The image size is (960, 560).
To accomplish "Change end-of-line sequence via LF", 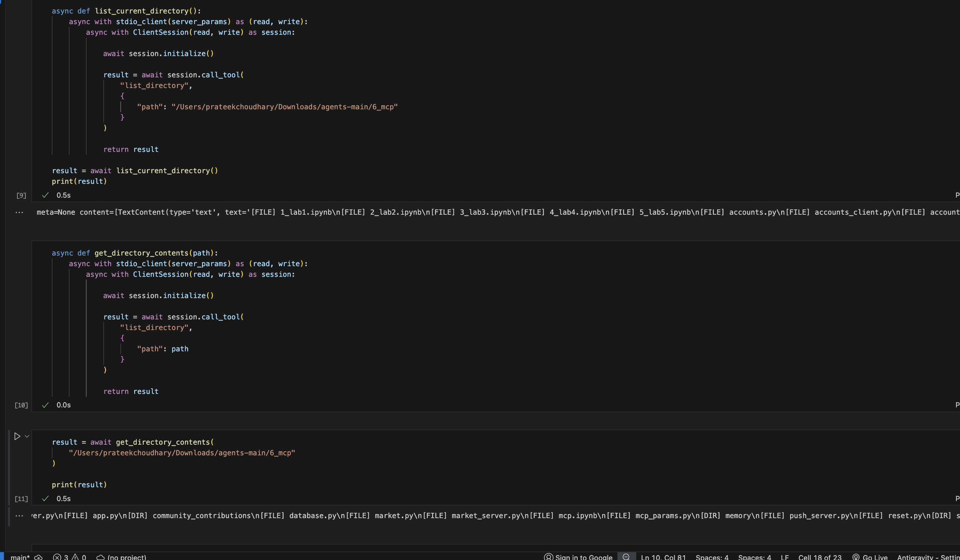I will (785, 557).
